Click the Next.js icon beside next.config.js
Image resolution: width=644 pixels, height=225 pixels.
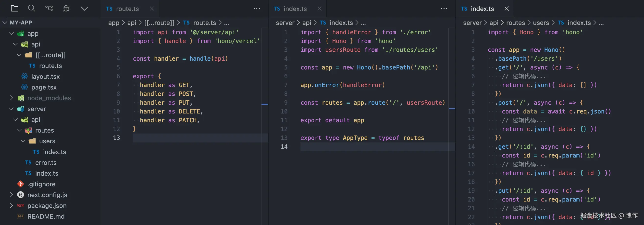(21, 195)
